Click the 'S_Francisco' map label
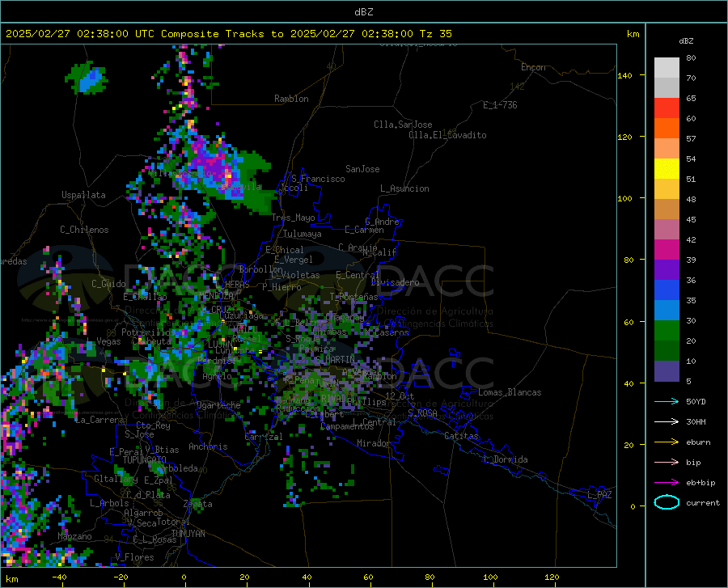 [x=318, y=179]
